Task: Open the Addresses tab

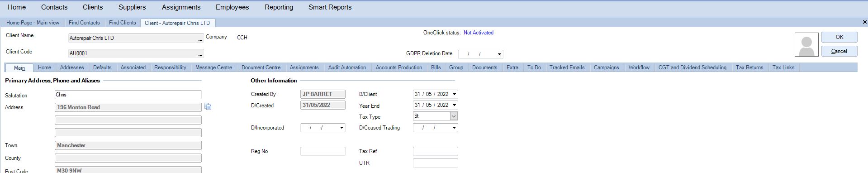Action: (x=72, y=67)
